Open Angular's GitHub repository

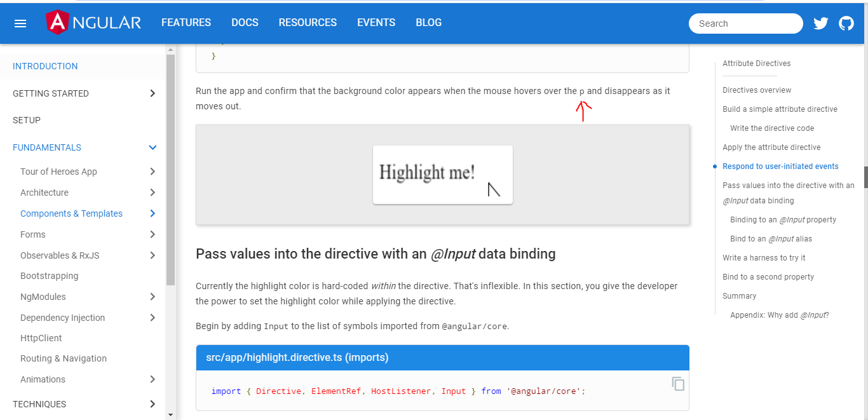[x=846, y=23]
